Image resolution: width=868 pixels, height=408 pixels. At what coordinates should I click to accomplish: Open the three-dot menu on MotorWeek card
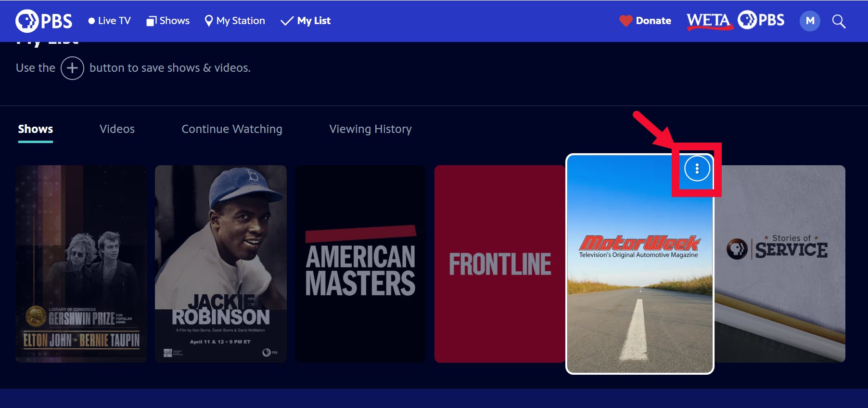697,169
